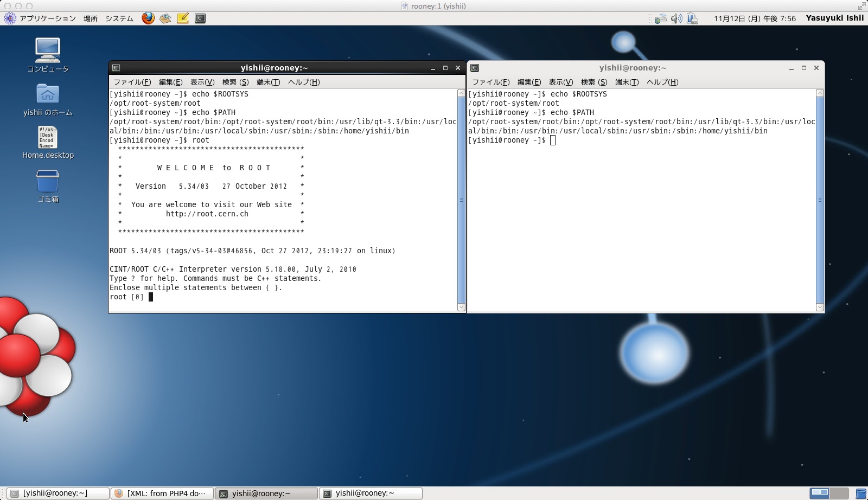The height and width of the screenshot is (500, 868).
Task: Open ヘルプ(H) menu in right terminal
Action: [x=662, y=82]
